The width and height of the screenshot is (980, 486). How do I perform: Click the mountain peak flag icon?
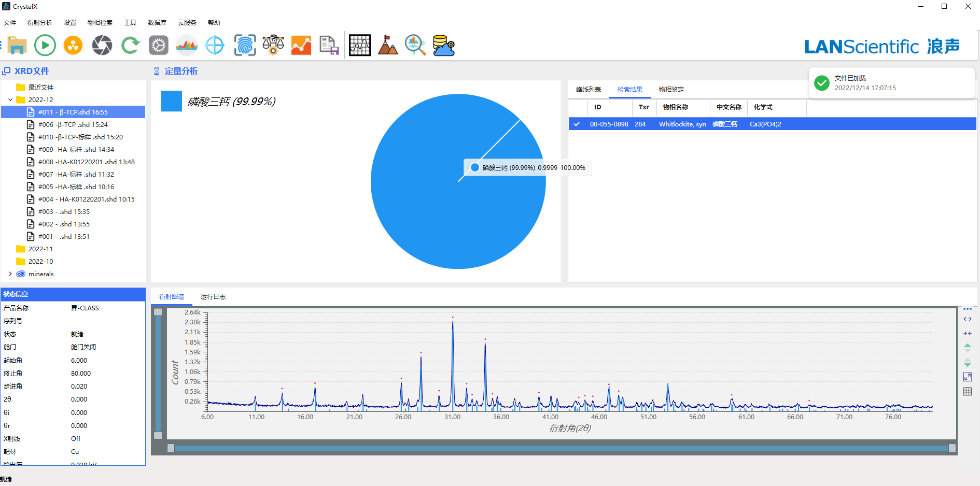tap(387, 46)
